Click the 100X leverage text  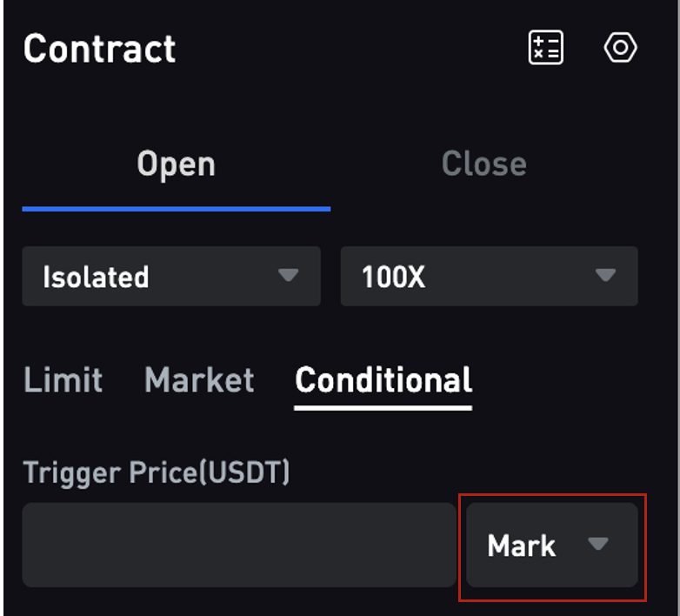coord(393,277)
